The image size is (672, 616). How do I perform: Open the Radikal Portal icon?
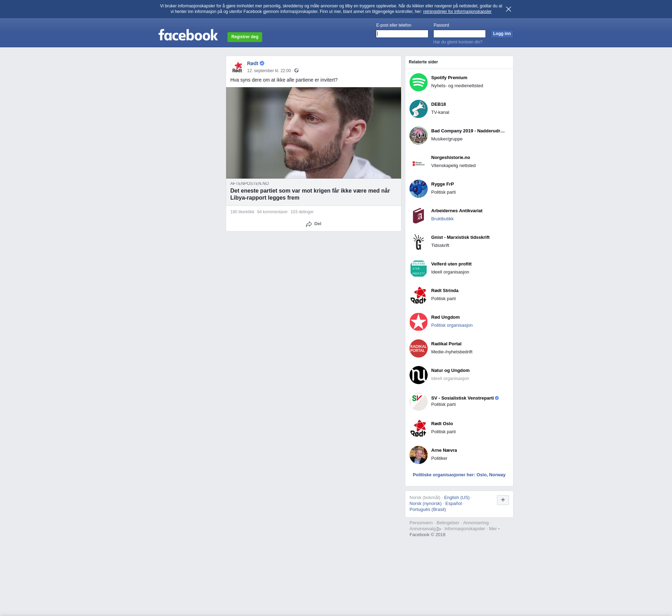pos(419,348)
